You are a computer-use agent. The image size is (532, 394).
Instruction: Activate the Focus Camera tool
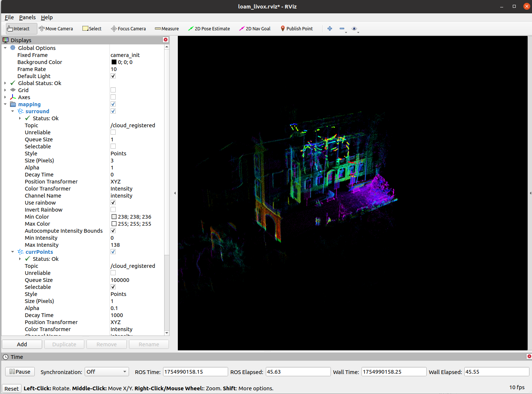pyautogui.click(x=128, y=28)
